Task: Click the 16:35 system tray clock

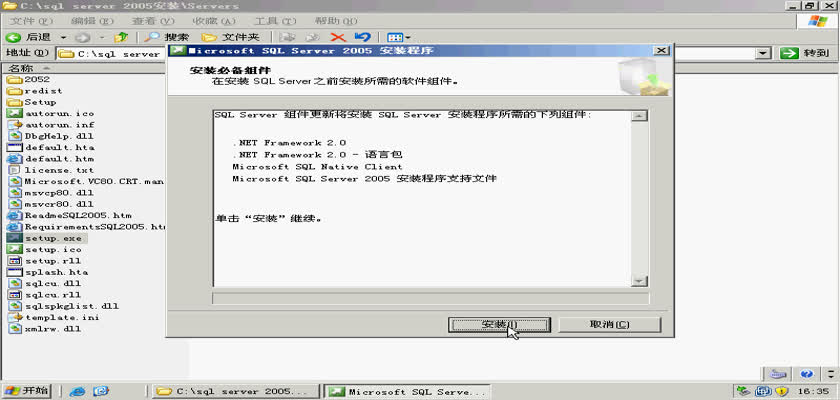Action: tap(813, 391)
